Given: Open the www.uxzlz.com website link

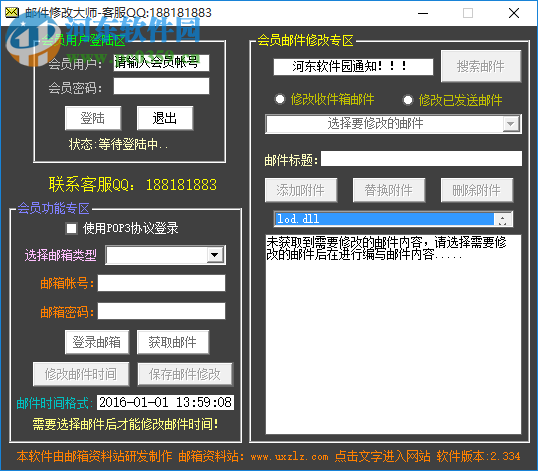Looking at the screenshot, I should 289,457.
